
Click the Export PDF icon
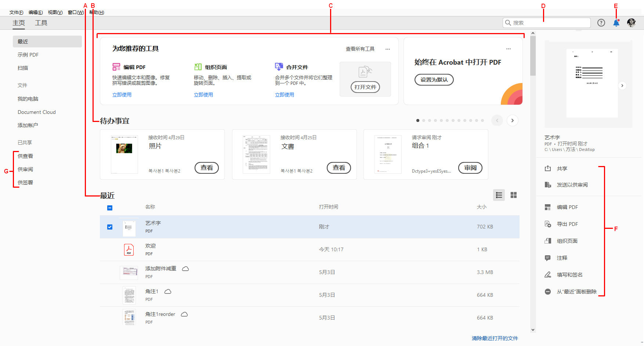[x=548, y=224]
